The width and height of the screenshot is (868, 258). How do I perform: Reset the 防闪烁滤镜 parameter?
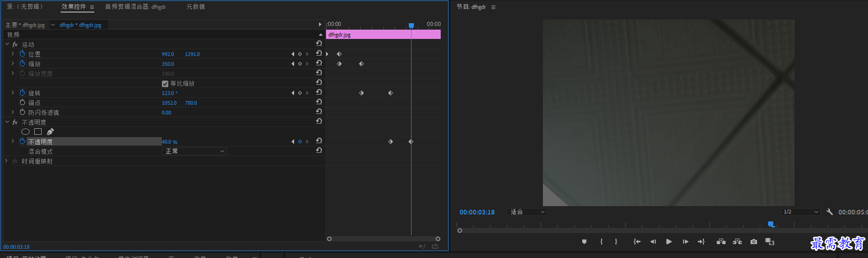319,112
